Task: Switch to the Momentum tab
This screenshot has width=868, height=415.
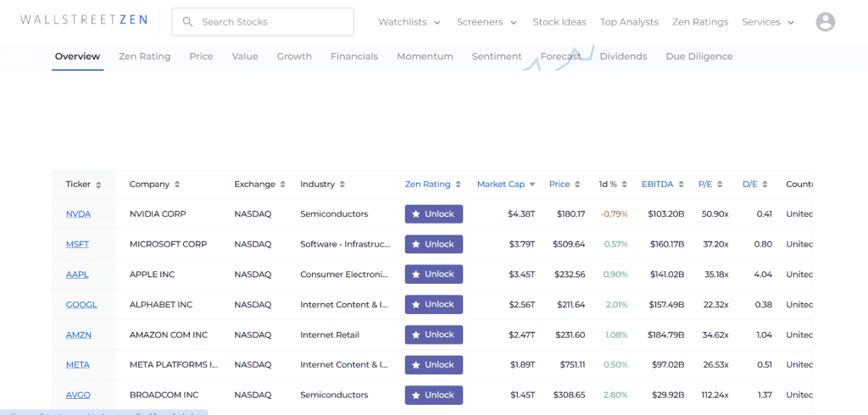Action: click(x=425, y=57)
